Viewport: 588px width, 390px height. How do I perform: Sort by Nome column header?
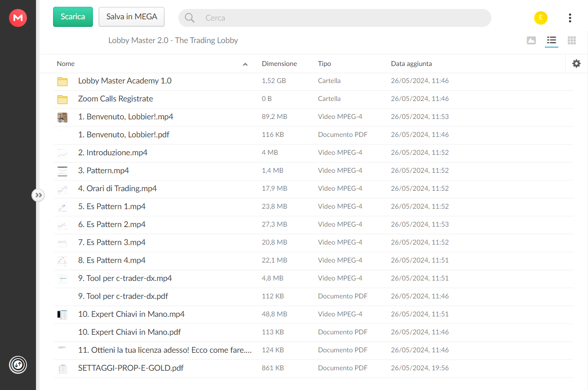[x=66, y=64]
